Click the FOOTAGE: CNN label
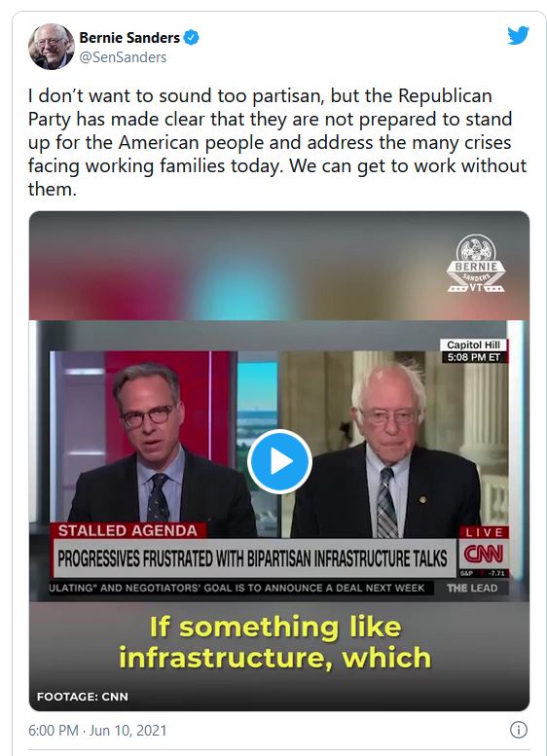 [x=83, y=697]
